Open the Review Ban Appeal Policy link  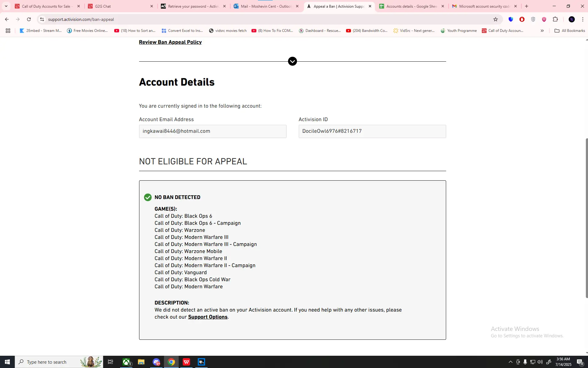click(170, 42)
